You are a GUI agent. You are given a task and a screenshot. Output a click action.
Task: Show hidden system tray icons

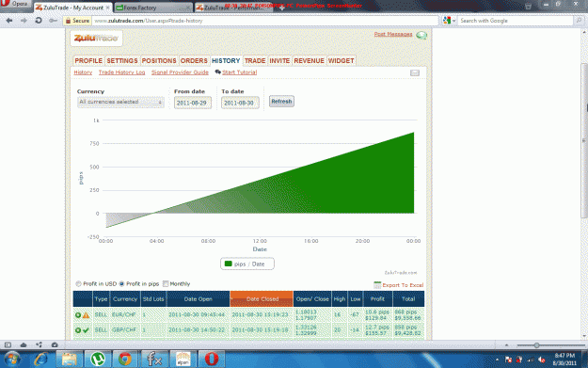click(x=498, y=360)
